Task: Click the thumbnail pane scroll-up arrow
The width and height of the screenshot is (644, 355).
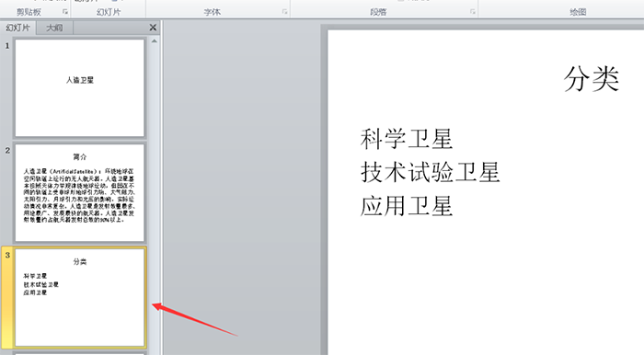Action: pyautogui.click(x=154, y=41)
